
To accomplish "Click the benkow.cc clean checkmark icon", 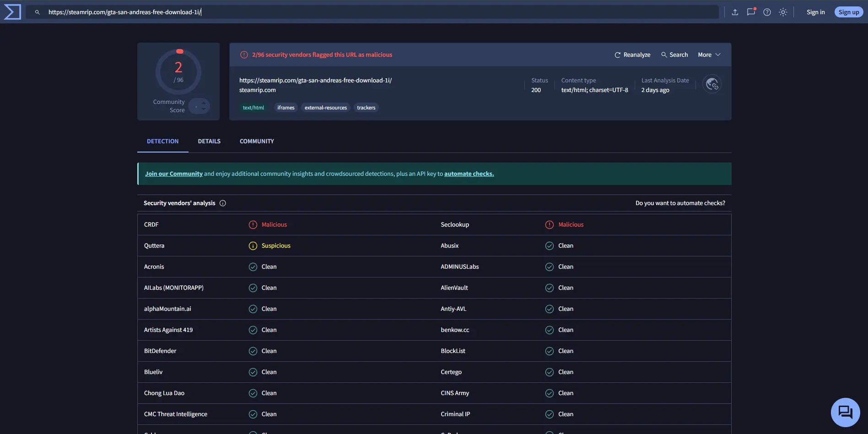I will [550, 330].
